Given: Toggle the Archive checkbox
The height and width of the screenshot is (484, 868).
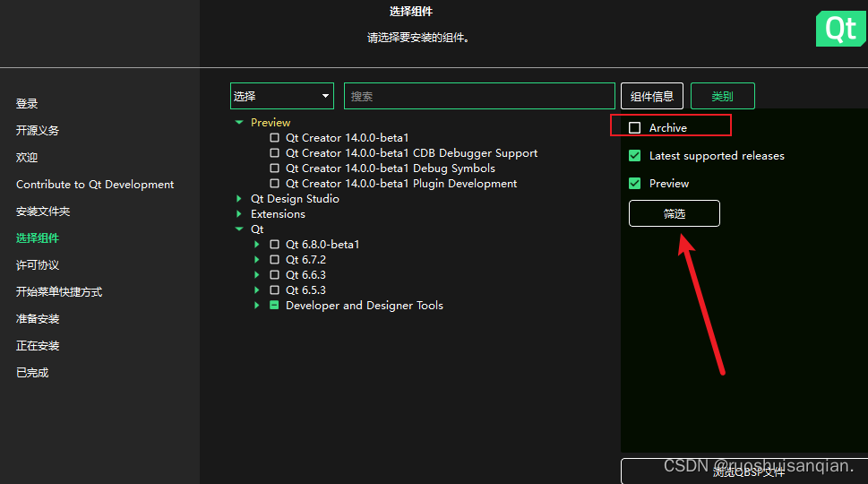Looking at the screenshot, I should [634, 128].
